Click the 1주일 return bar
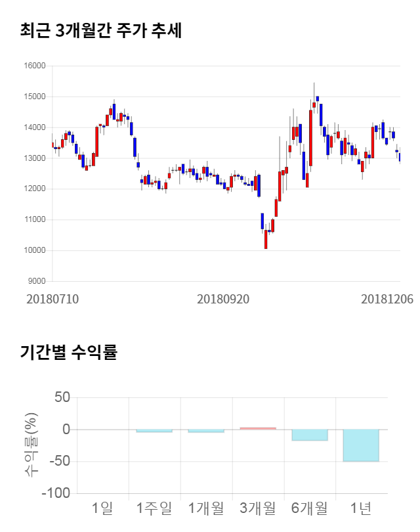 (154, 431)
